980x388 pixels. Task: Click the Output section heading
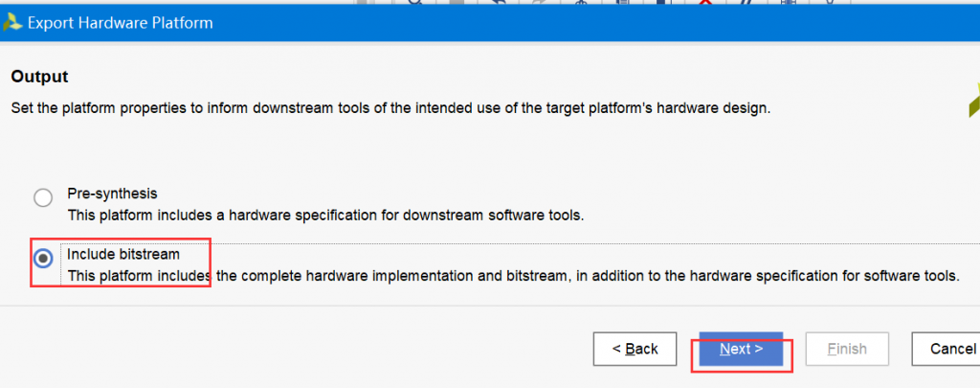pos(39,77)
